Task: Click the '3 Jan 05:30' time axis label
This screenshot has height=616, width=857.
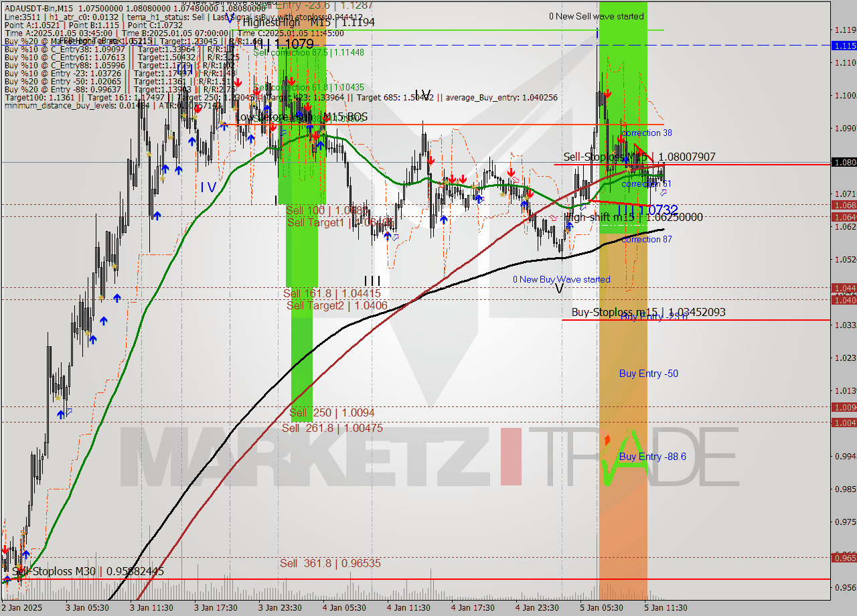Action: [87, 608]
